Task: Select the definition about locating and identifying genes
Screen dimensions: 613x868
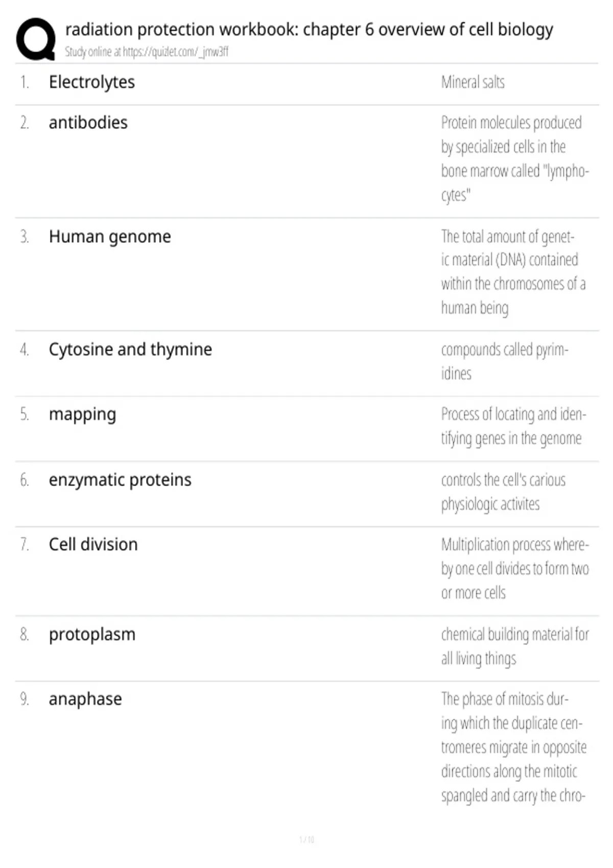Action: pyautogui.click(x=513, y=426)
